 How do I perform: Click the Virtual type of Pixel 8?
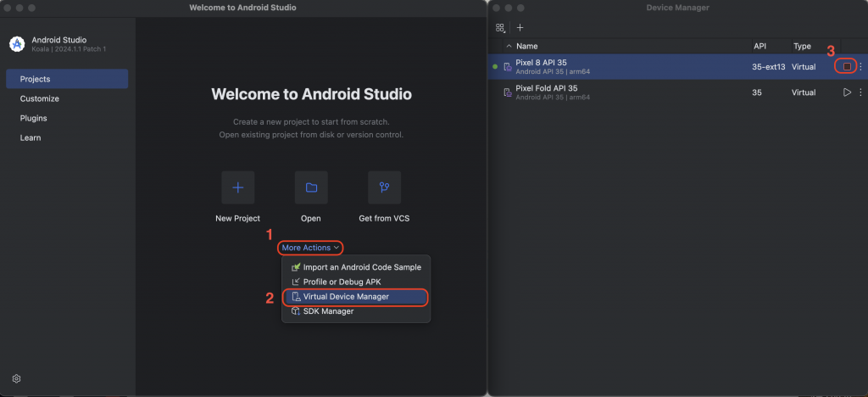point(804,67)
